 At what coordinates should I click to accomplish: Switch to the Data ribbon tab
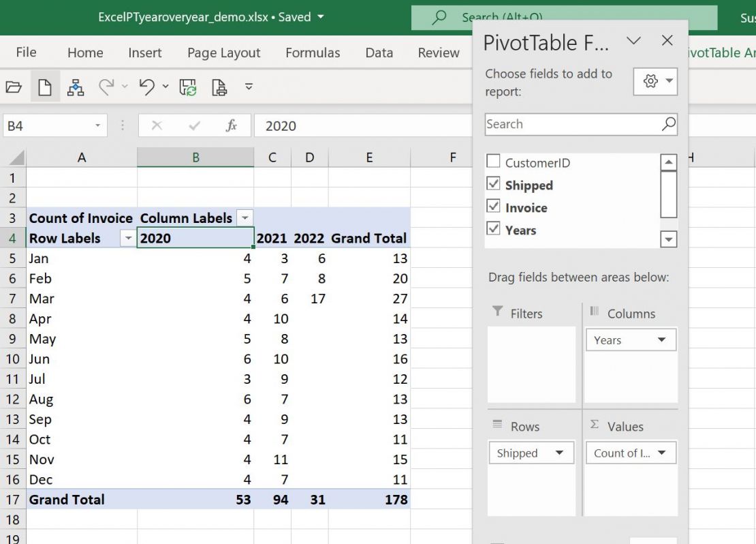379,52
